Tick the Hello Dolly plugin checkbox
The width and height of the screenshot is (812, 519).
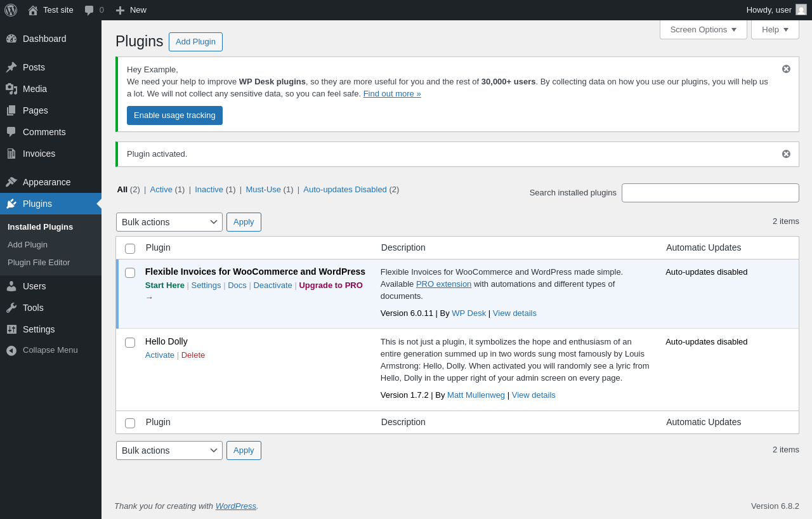pos(130,343)
